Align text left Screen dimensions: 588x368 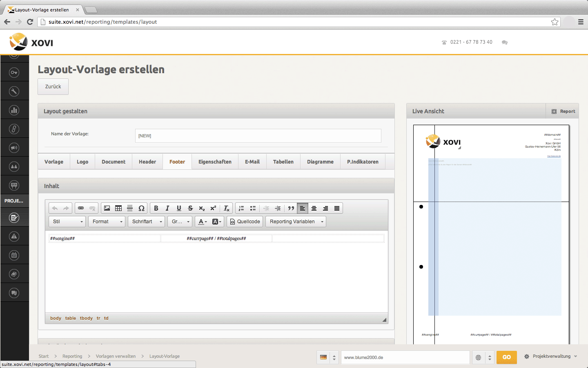click(303, 208)
